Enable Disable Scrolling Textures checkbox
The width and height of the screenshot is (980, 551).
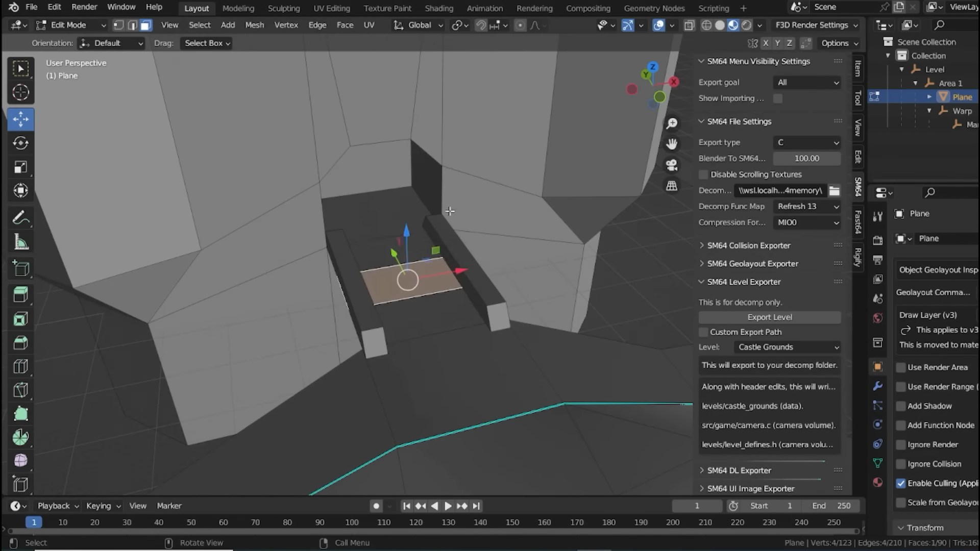(x=704, y=174)
